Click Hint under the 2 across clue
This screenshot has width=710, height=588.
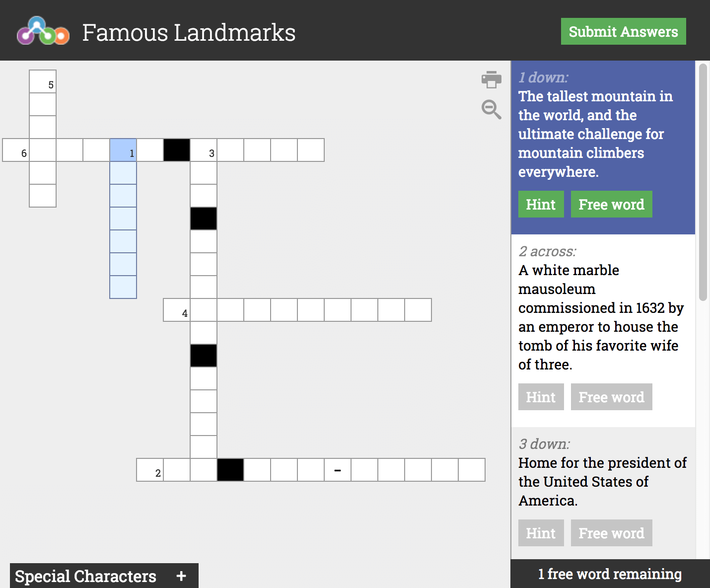541,397
